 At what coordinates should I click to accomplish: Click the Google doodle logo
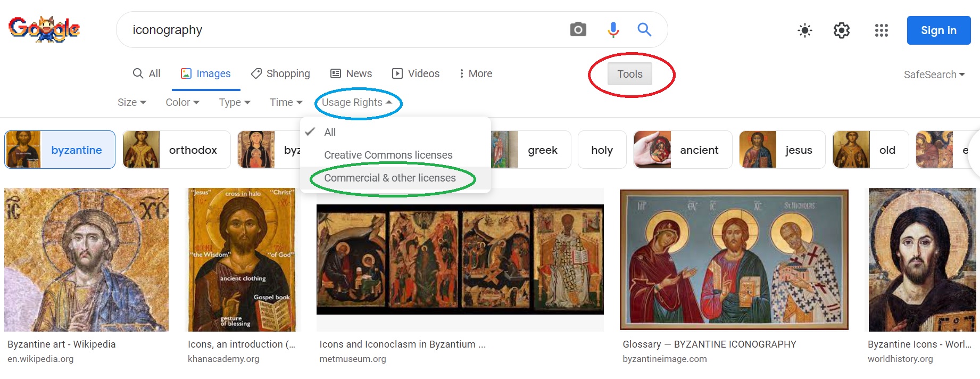point(44,29)
